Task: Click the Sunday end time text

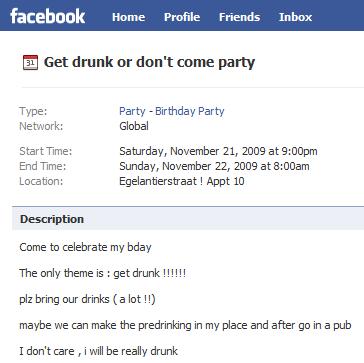Action: (214, 166)
